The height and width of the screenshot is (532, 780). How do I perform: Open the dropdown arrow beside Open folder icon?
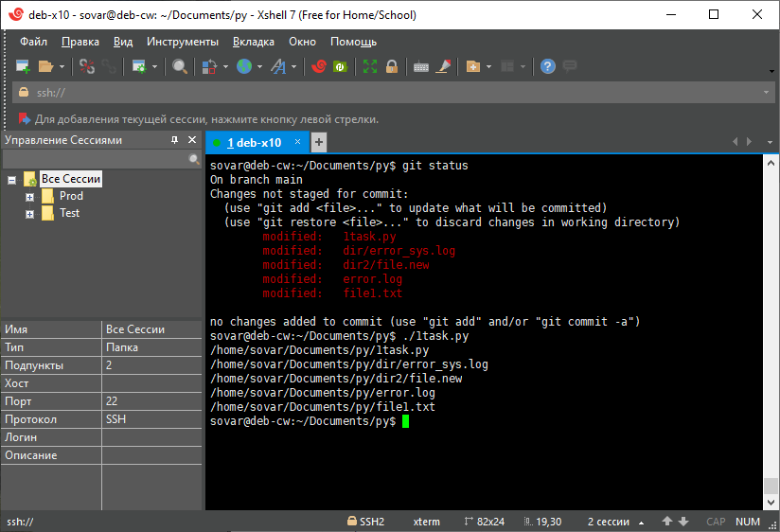point(62,66)
